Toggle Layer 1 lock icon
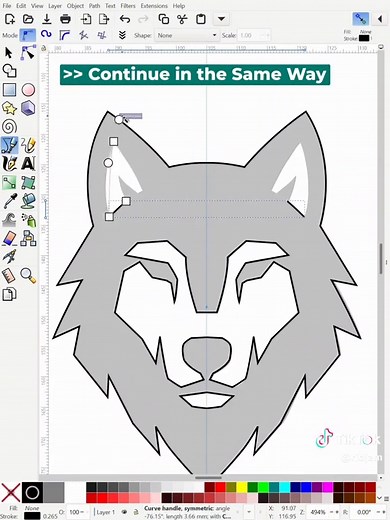 tap(136, 512)
